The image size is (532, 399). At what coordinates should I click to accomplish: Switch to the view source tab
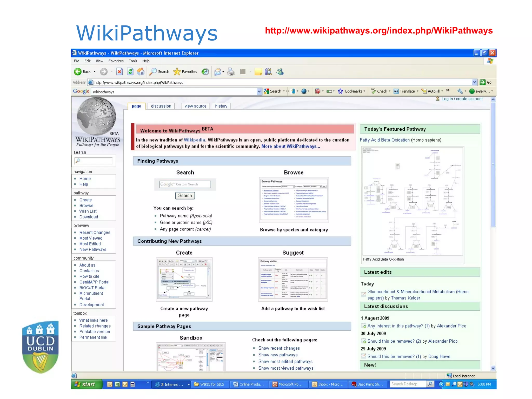pyautogui.click(x=195, y=106)
